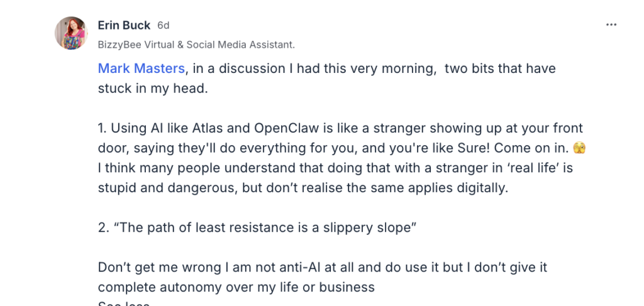The height and width of the screenshot is (306, 644).
Task: Click Erin Buck's profile avatar
Action: pyautogui.click(x=70, y=33)
